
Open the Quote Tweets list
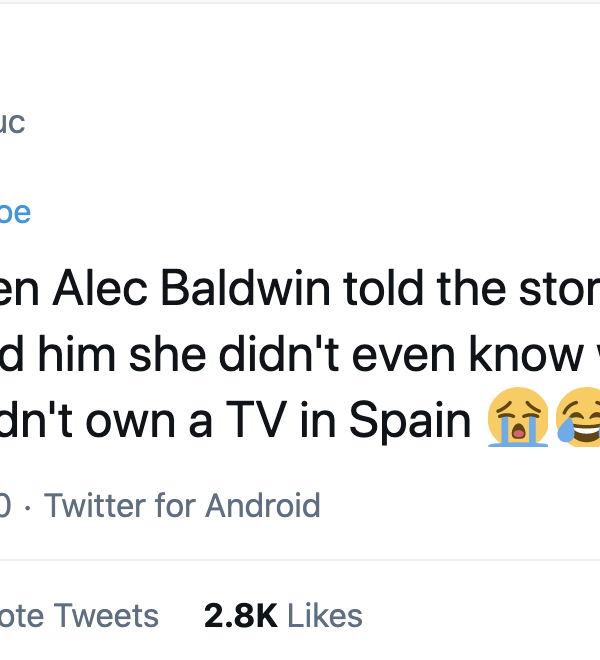(x=80, y=615)
